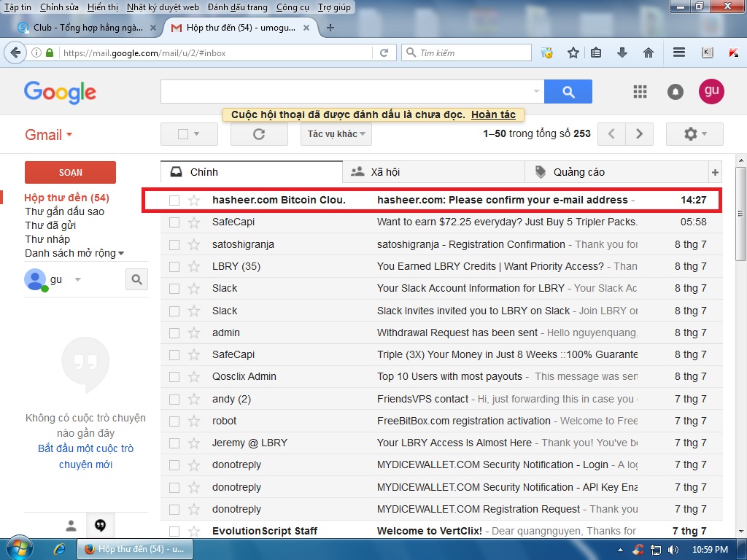Select the hasheer.com email checkbox

(174, 200)
